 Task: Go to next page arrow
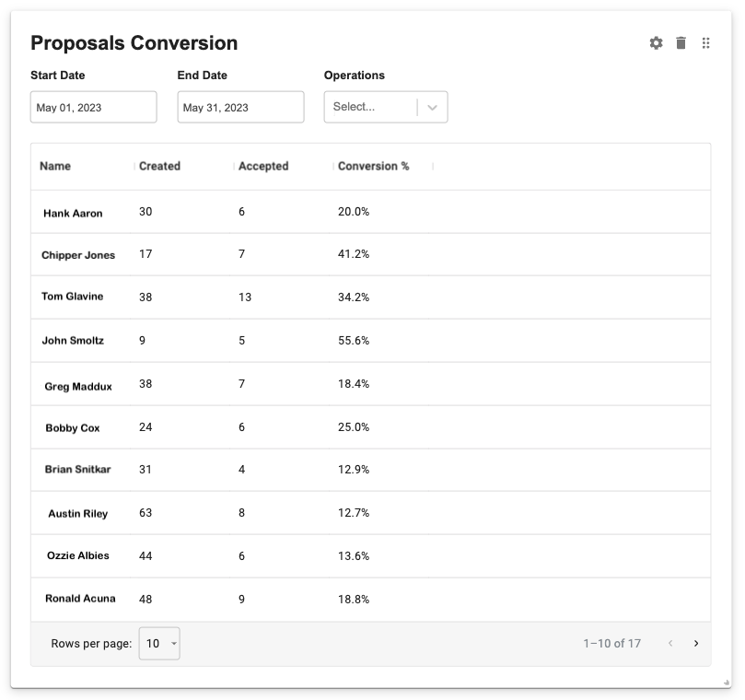[x=696, y=644]
